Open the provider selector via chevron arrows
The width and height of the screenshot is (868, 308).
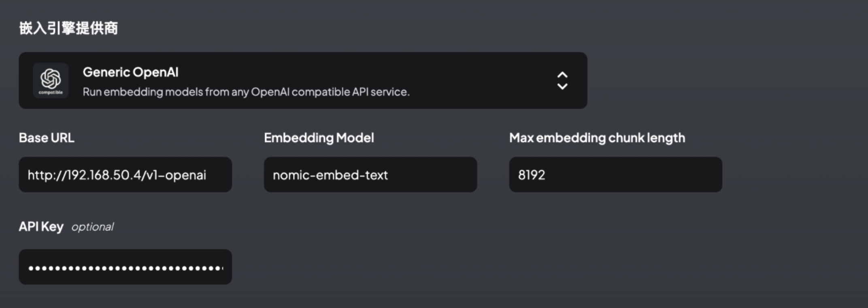(562, 80)
